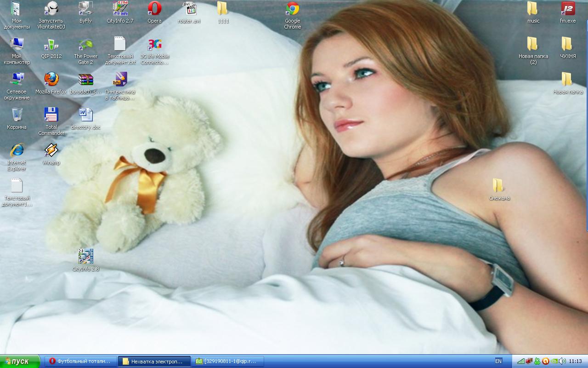
Task: Click the volume speaker tray icon
Action: [562, 362]
